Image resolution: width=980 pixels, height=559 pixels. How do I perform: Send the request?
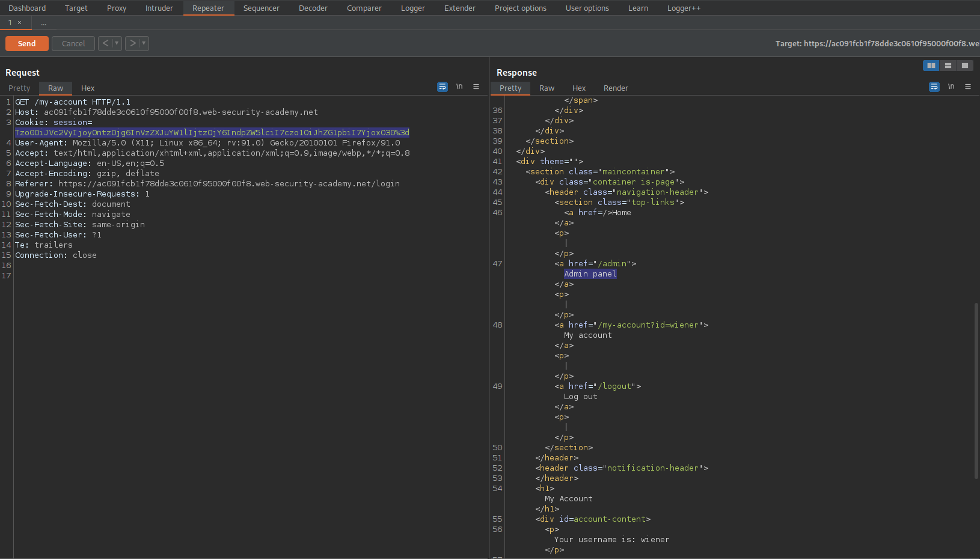27,43
